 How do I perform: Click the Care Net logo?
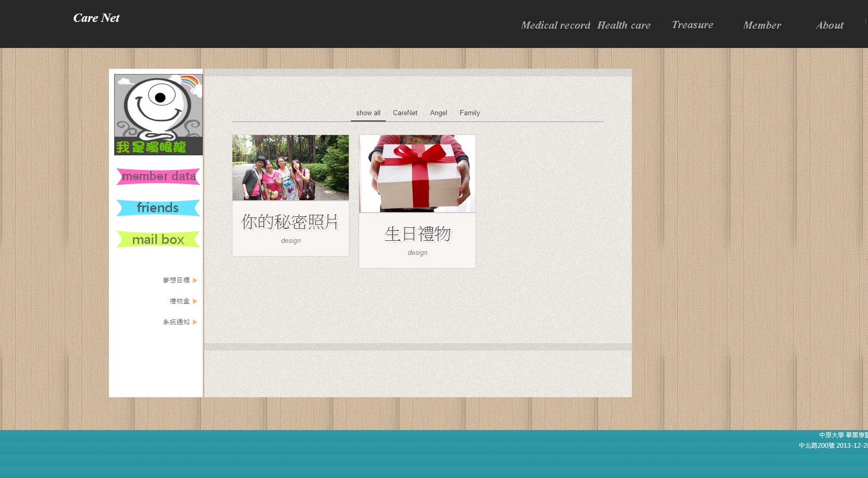(x=96, y=18)
